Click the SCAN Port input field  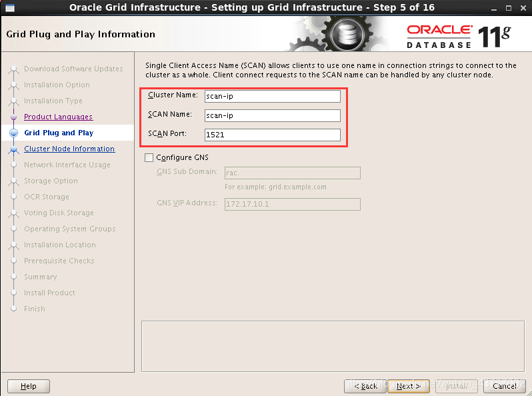pos(273,135)
